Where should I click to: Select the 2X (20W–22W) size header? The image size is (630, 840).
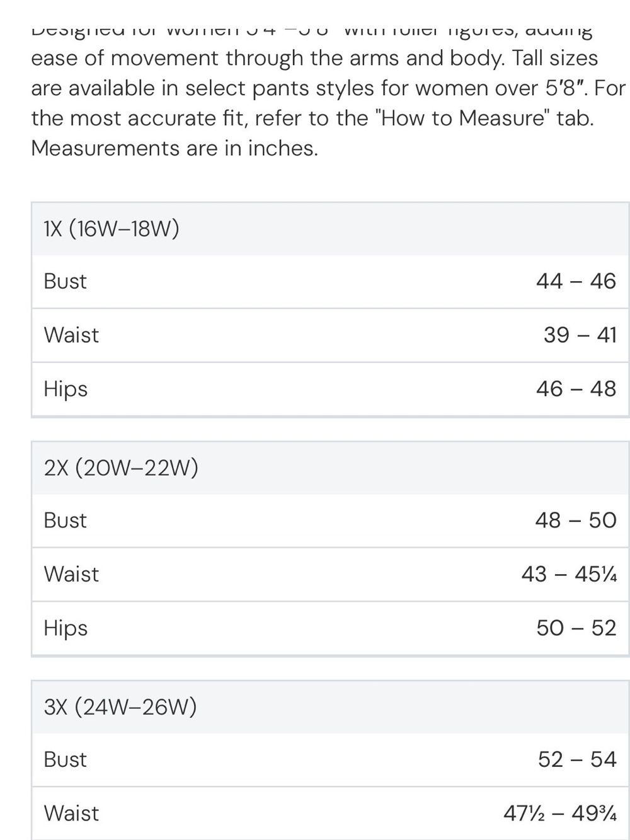[x=331, y=468]
